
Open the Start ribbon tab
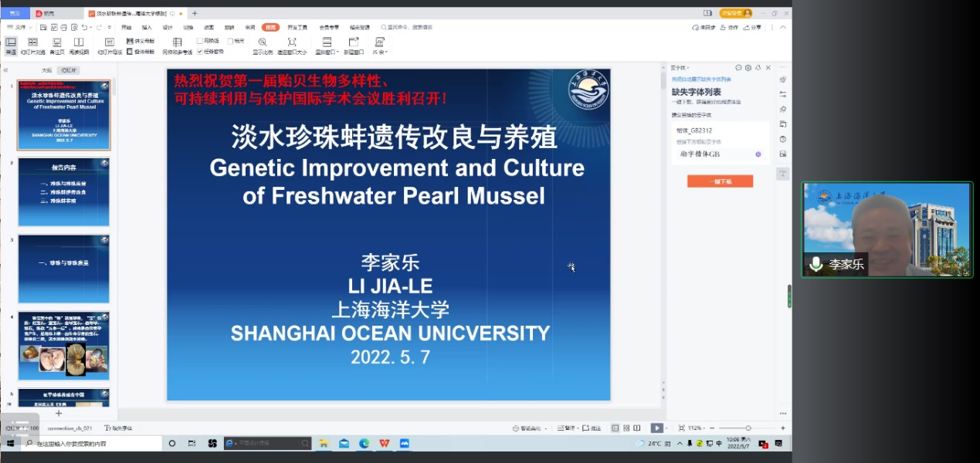coord(126,27)
